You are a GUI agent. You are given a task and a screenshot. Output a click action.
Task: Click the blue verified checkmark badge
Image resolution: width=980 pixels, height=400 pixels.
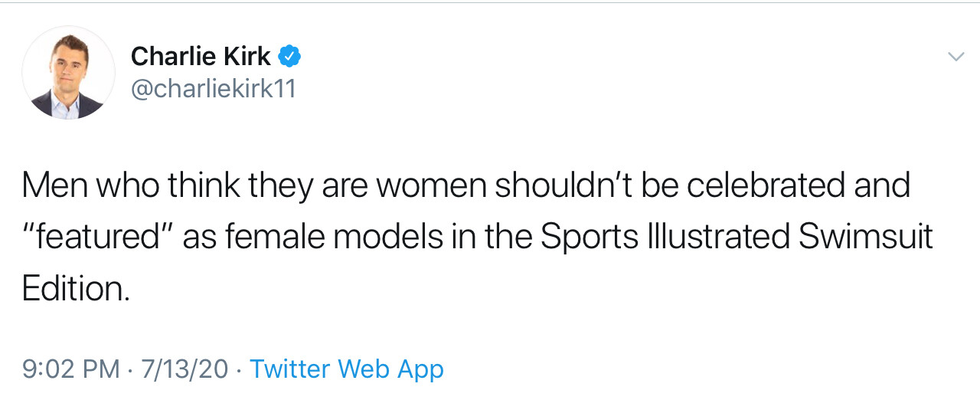(289, 56)
